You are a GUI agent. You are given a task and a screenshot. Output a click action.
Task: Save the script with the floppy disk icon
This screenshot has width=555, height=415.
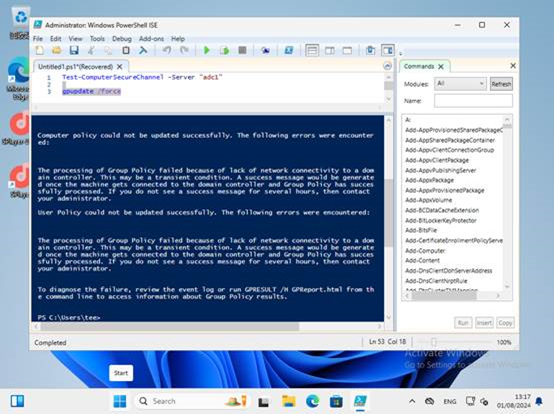(74, 50)
